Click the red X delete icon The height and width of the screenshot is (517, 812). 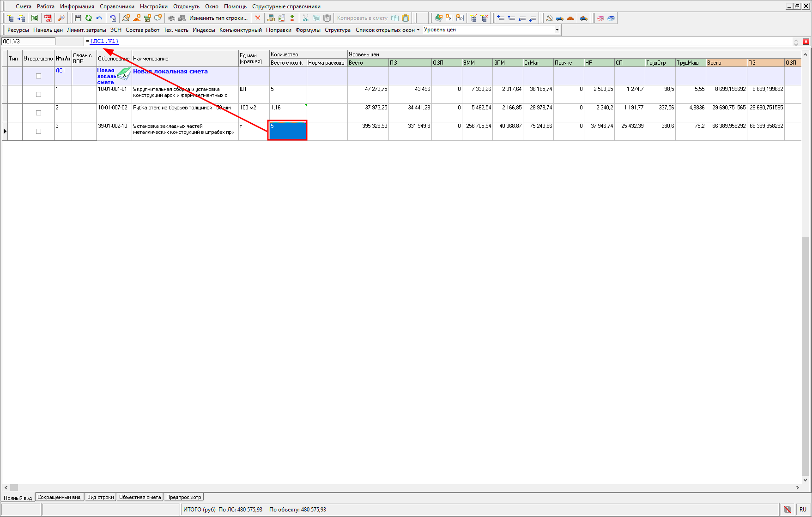(258, 18)
